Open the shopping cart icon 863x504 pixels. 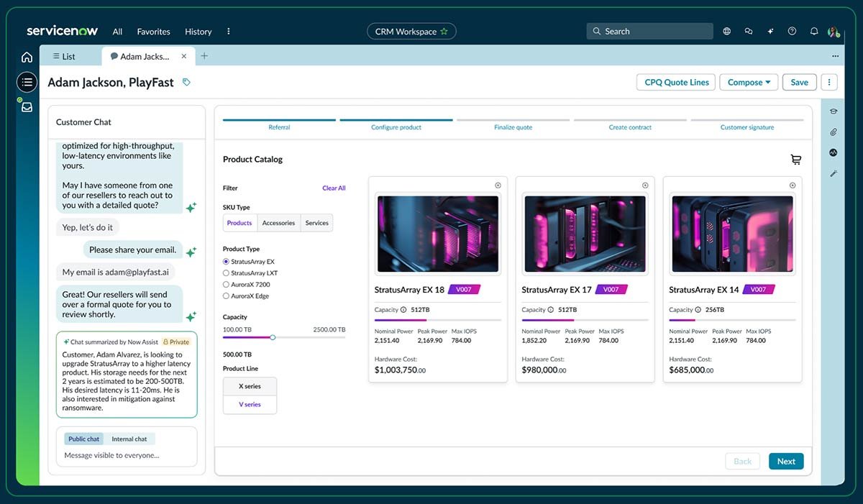tap(795, 160)
